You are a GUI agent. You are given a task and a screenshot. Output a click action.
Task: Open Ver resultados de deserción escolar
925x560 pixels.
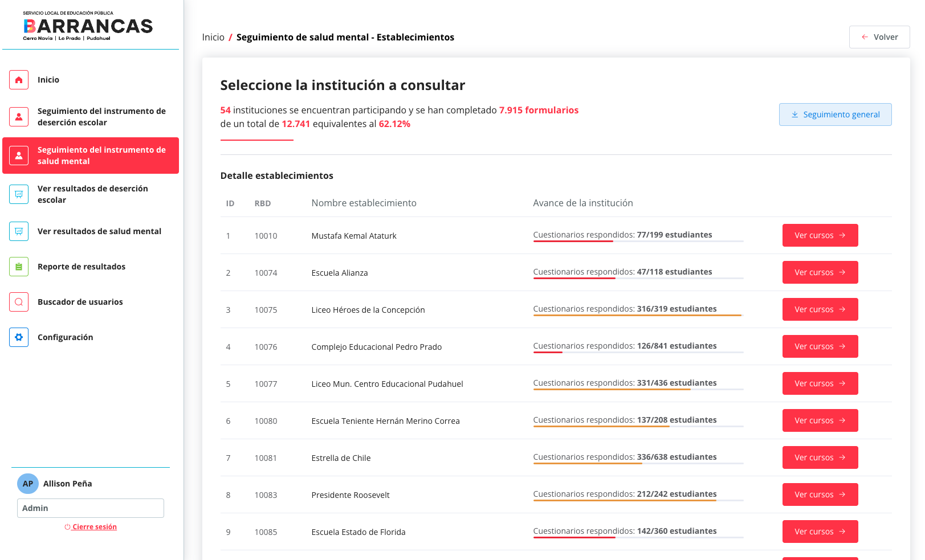[x=91, y=194]
